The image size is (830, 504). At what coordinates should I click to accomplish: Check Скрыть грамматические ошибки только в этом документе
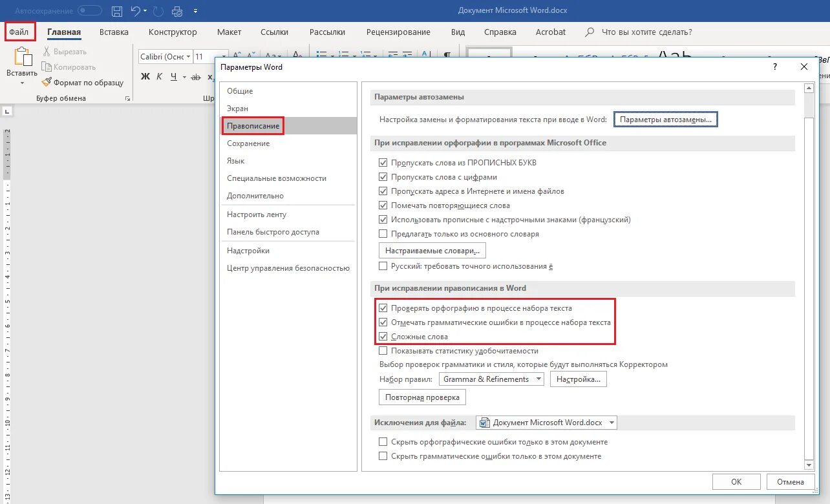[x=383, y=456]
